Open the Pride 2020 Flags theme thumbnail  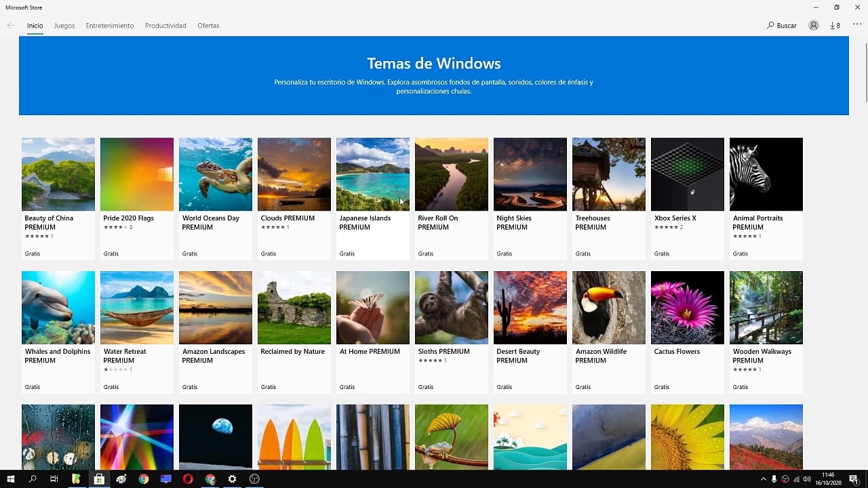coord(137,174)
